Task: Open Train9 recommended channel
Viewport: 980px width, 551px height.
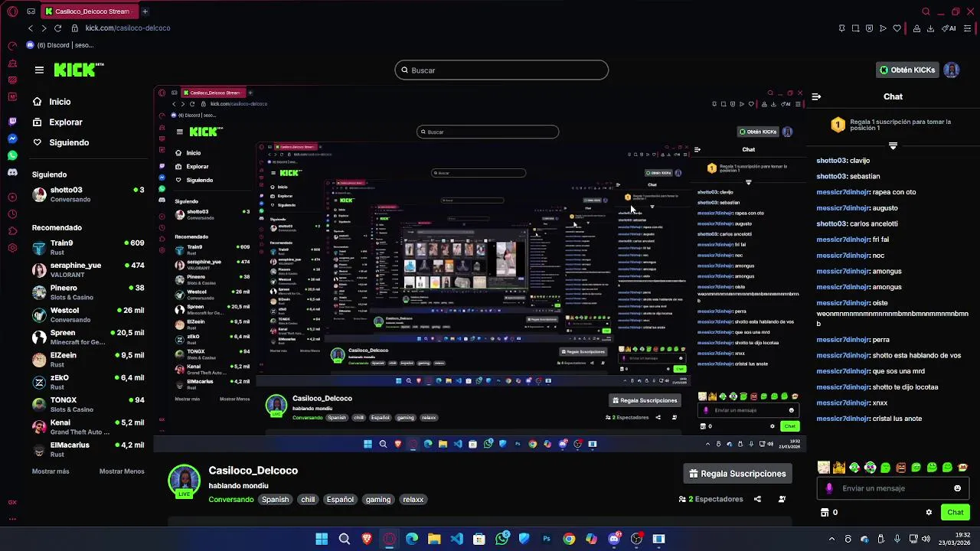Action: tap(88, 247)
